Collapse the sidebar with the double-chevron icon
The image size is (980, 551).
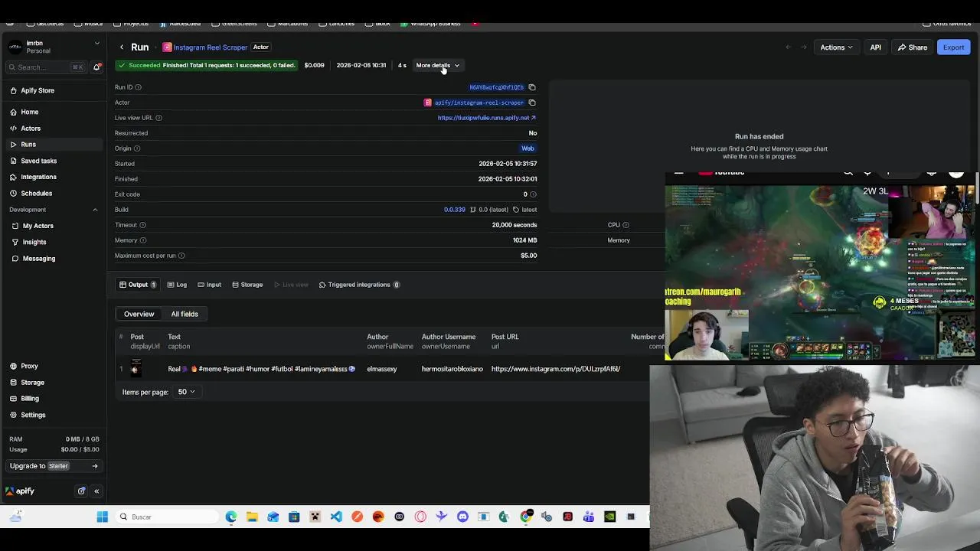96,491
